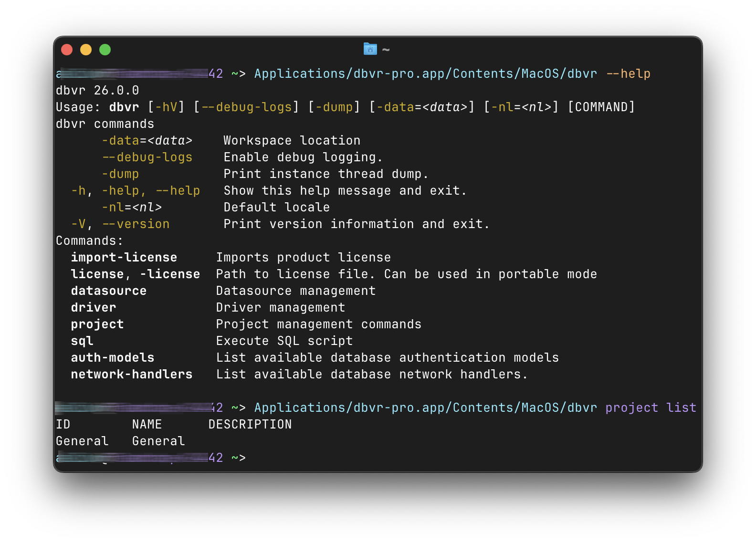756x543 pixels.
Task: Click the driver command name
Action: click(x=93, y=308)
